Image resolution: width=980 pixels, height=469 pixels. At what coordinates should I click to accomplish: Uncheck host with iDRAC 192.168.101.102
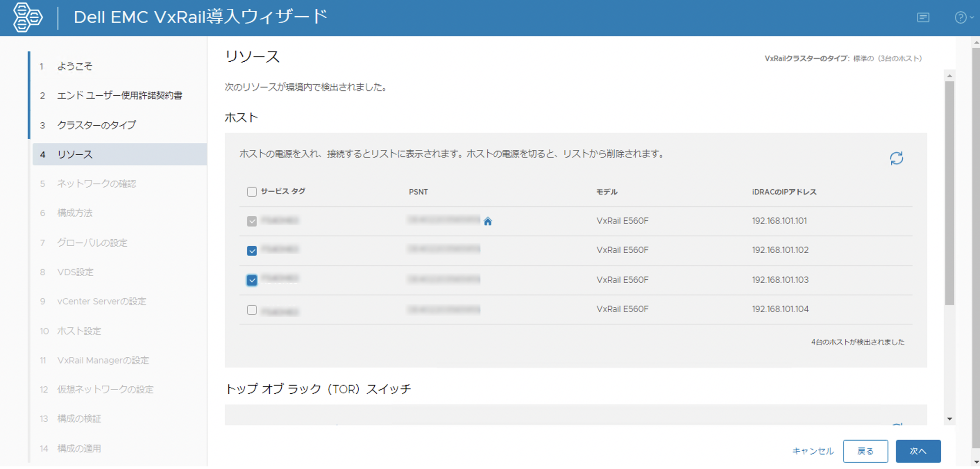(252, 251)
